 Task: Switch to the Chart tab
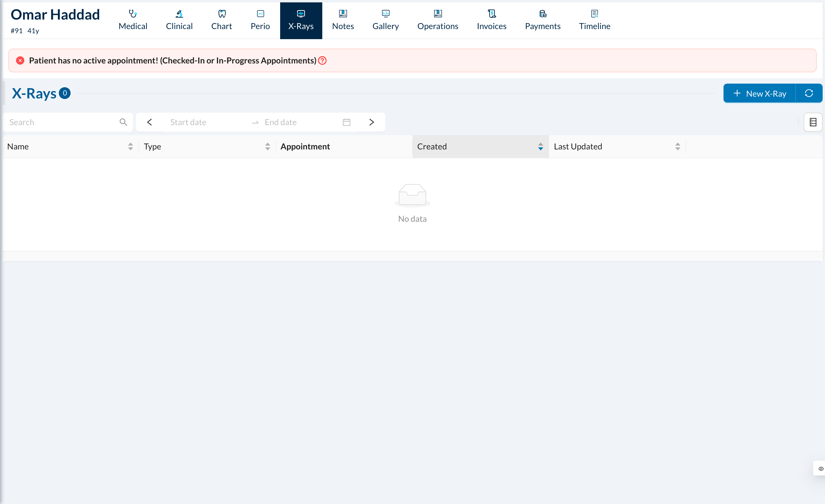(222, 20)
